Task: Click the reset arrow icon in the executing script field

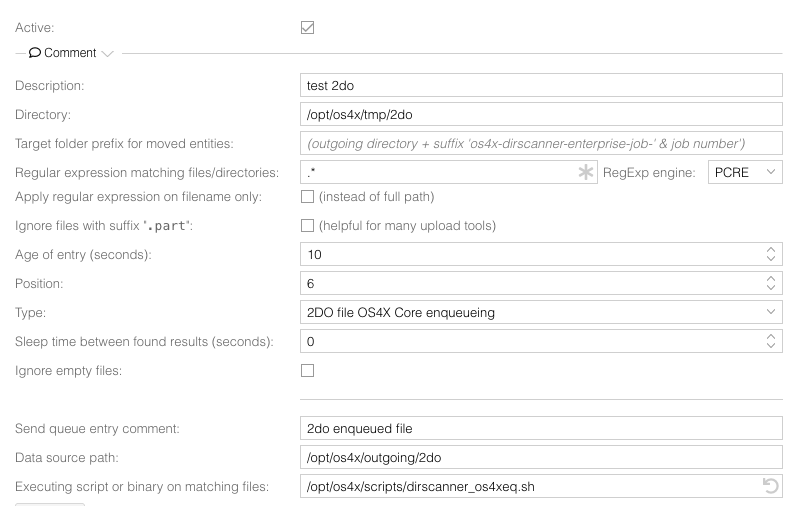Action: 770,486
